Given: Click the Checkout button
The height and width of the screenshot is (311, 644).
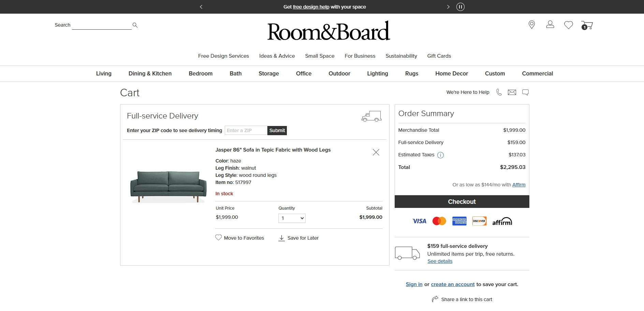Looking at the screenshot, I should click(462, 201).
